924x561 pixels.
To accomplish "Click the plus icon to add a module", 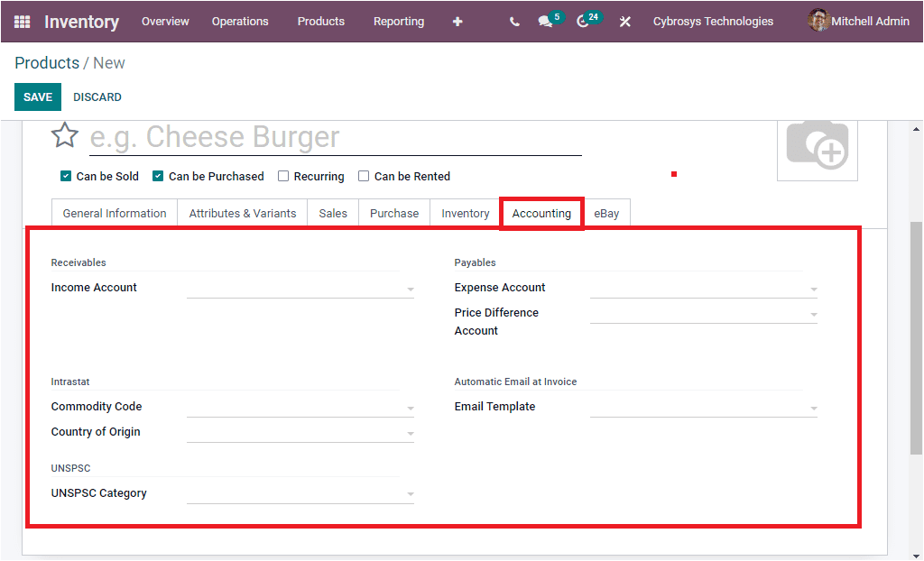I will pyautogui.click(x=457, y=21).
